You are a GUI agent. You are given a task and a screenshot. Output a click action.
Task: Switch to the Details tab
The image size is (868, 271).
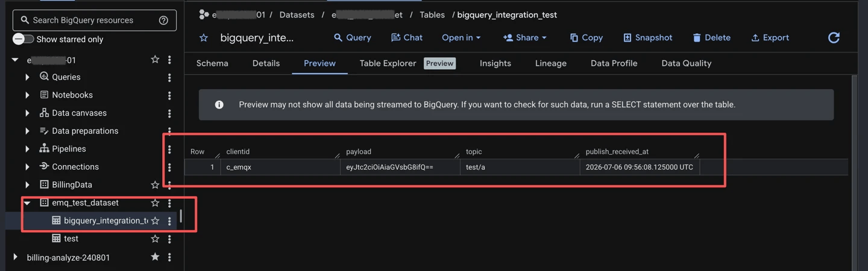(266, 63)
